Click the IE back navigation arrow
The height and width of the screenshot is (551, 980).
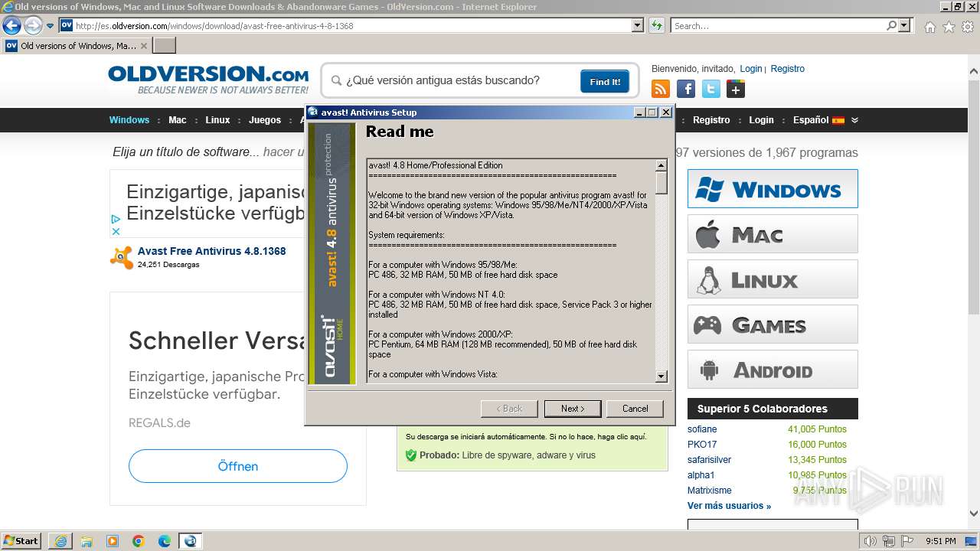(x=11, y=25)
